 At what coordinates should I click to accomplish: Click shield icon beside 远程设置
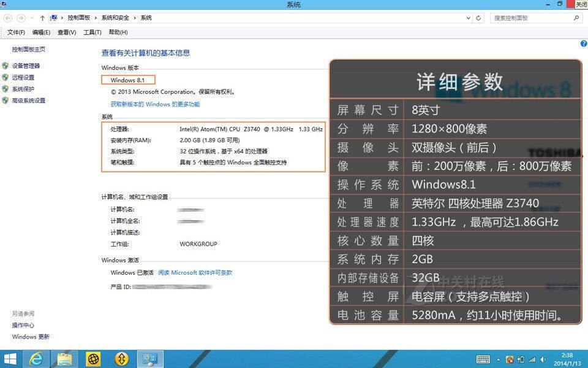[6, 77]
